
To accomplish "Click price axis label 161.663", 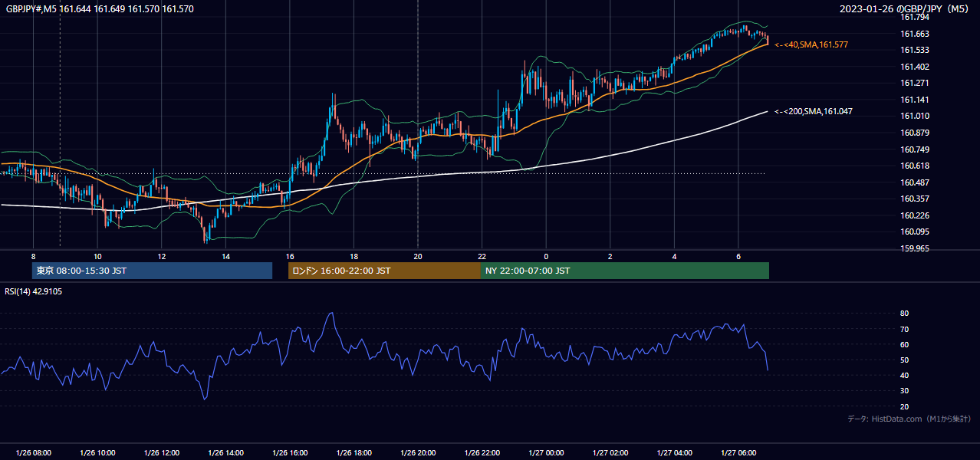I will click(x=914, y=34).
